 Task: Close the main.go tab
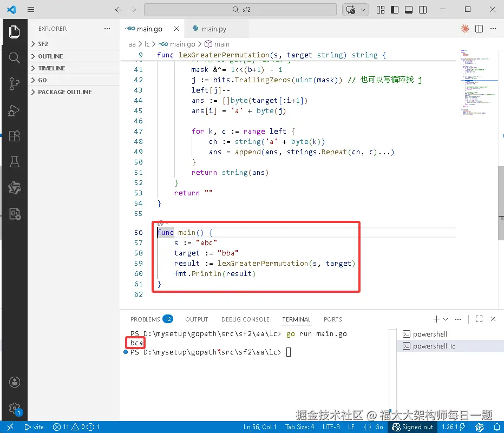176,29
